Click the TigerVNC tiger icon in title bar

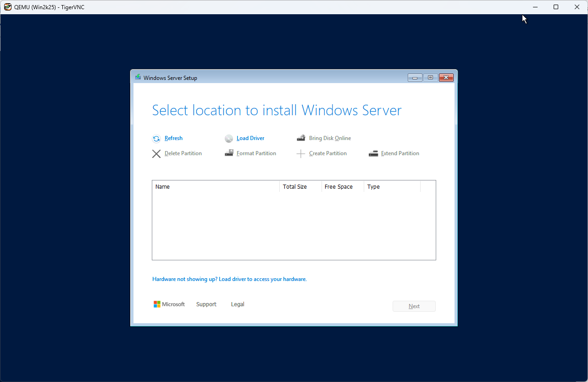click(8, 7)
